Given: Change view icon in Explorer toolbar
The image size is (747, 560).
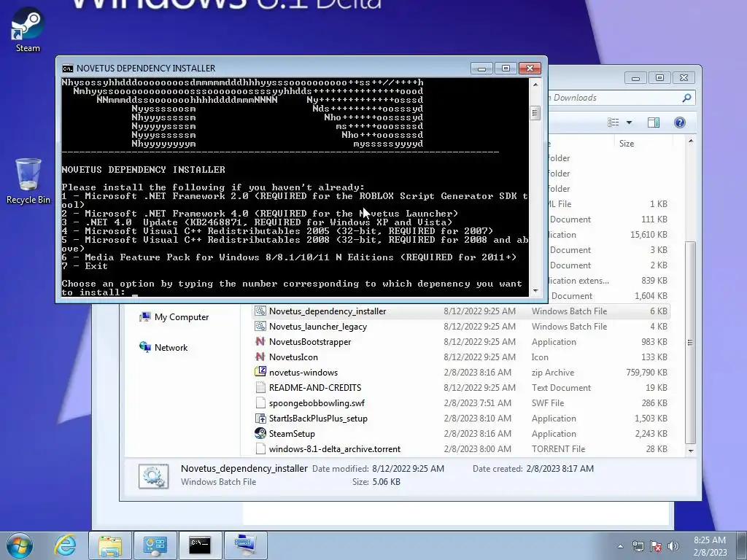Looking at the screenshot, I should (614, 122).
